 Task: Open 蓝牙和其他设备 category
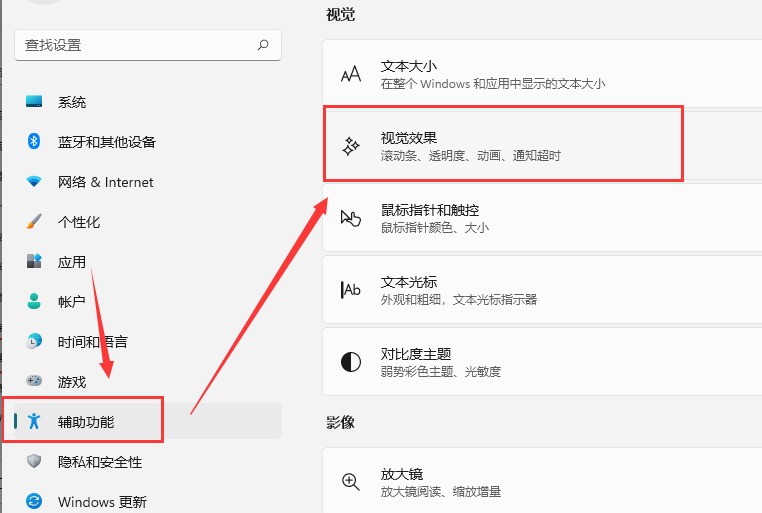(148, 142)
